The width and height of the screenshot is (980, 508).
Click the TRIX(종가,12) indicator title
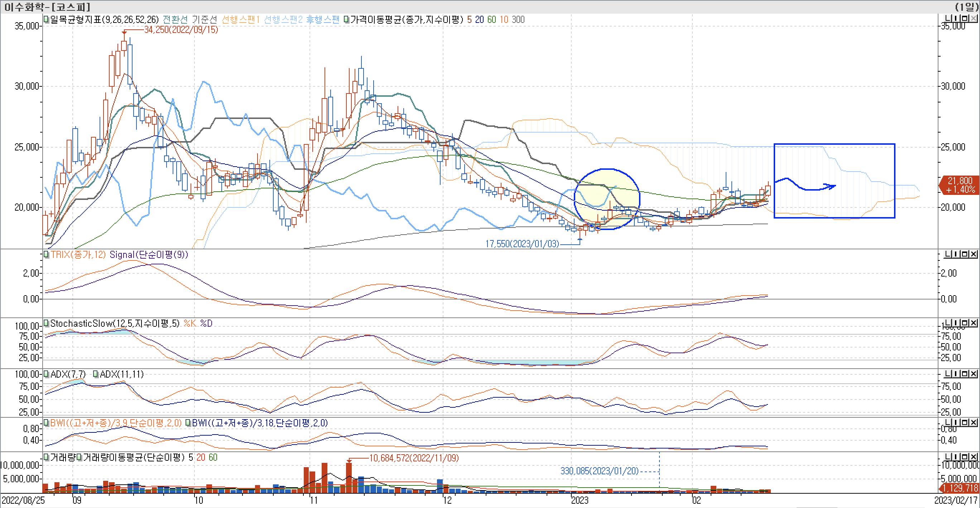(78, 255)
